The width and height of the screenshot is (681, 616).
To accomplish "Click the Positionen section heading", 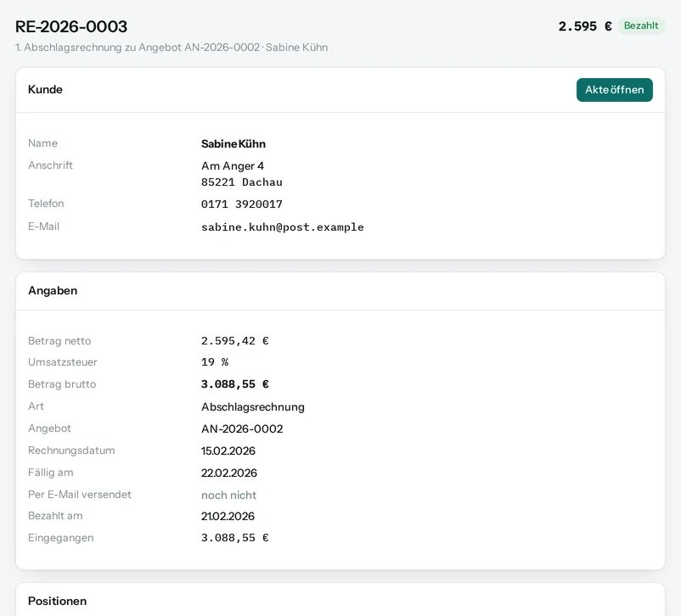I will [58, 601].
